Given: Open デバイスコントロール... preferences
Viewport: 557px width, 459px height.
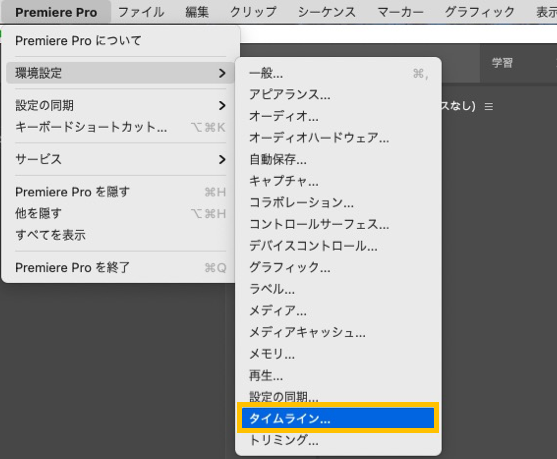Looking at the screenshot, I should (338, 246).
